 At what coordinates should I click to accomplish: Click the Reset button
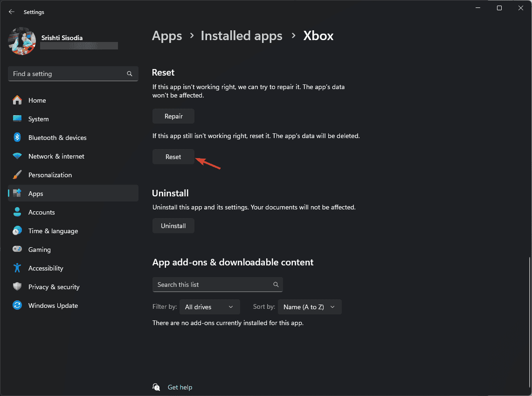pyautogui.click(x=173, y=157)
